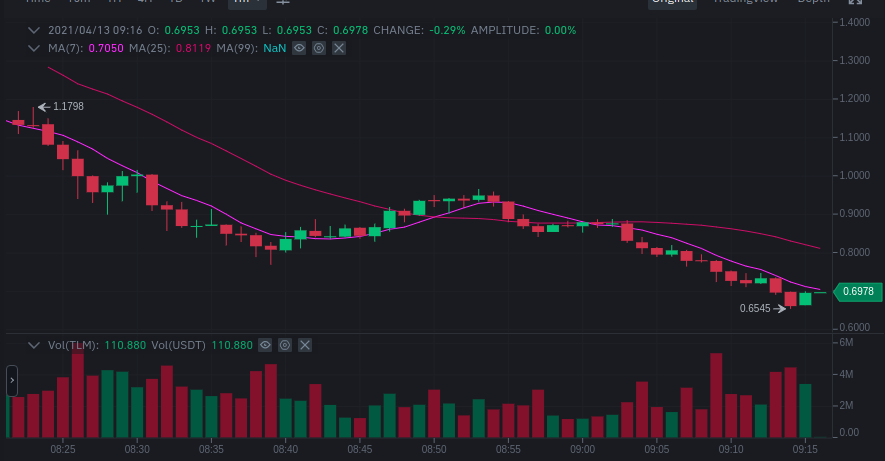Click the MA(25) value 0.8119
Screen dimensions: 885x461
coord(194,49)
